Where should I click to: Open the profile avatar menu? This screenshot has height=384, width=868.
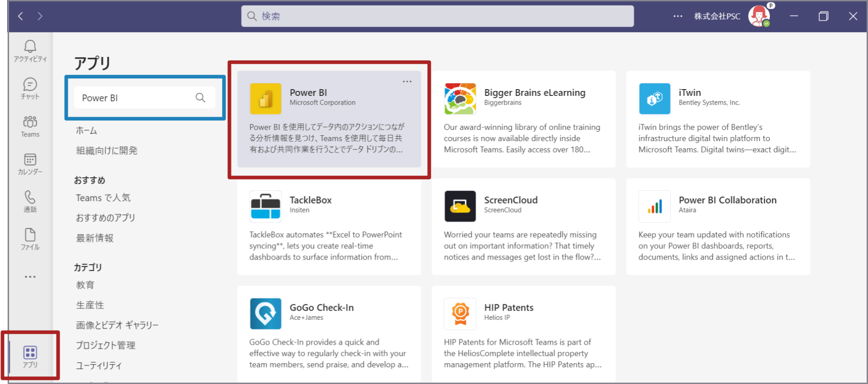coord(759,16)
